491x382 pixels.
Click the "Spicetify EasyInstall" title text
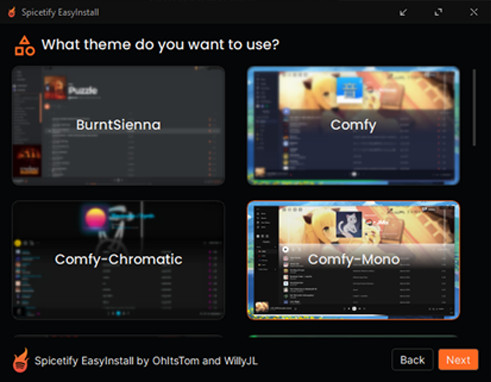click(60, 13)
